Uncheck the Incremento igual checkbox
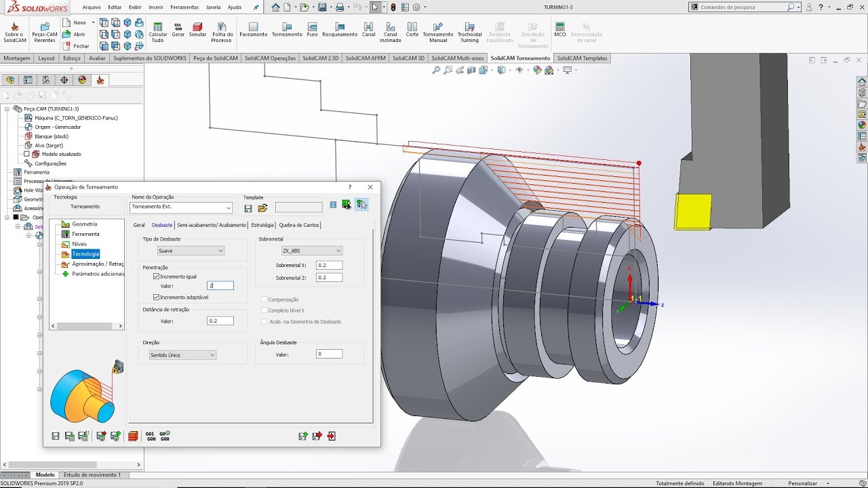868x488 pixels. click(157, 277)
